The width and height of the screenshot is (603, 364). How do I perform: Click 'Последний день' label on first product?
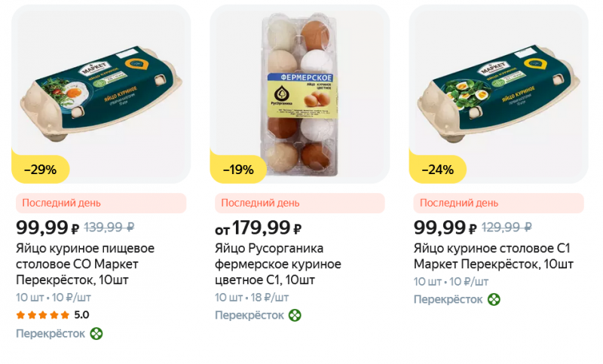click(x=61, y=203)
